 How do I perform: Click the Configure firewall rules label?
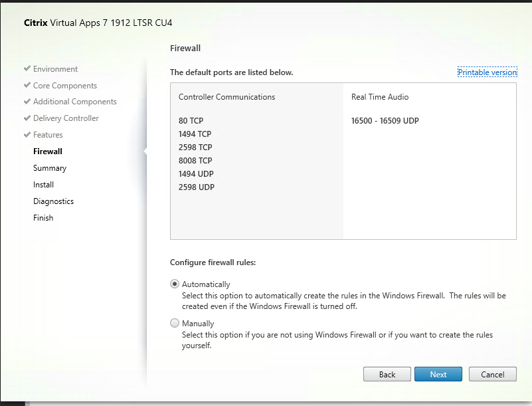point(213,262)
